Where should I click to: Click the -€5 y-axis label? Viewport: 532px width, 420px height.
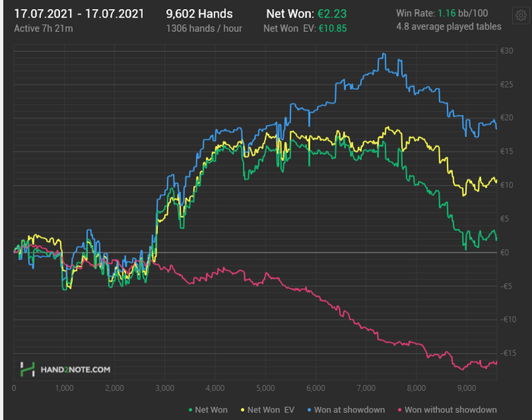click(x=506, y=286)
